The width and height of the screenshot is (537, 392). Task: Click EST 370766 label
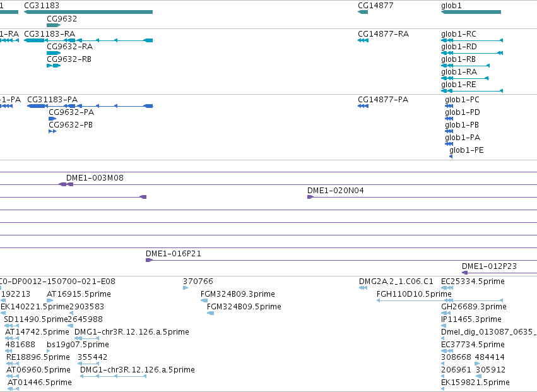tap(198, 282)
